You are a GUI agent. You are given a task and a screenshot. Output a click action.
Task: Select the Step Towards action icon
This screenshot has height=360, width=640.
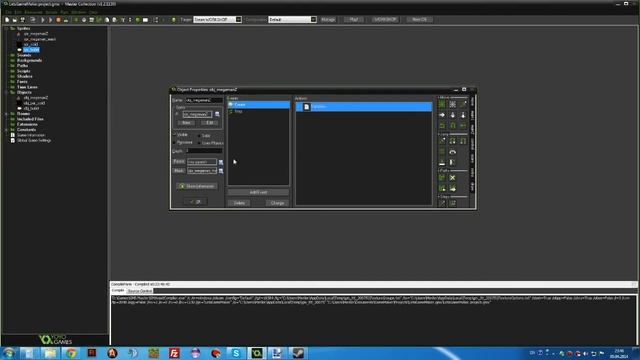click(442, 203)
